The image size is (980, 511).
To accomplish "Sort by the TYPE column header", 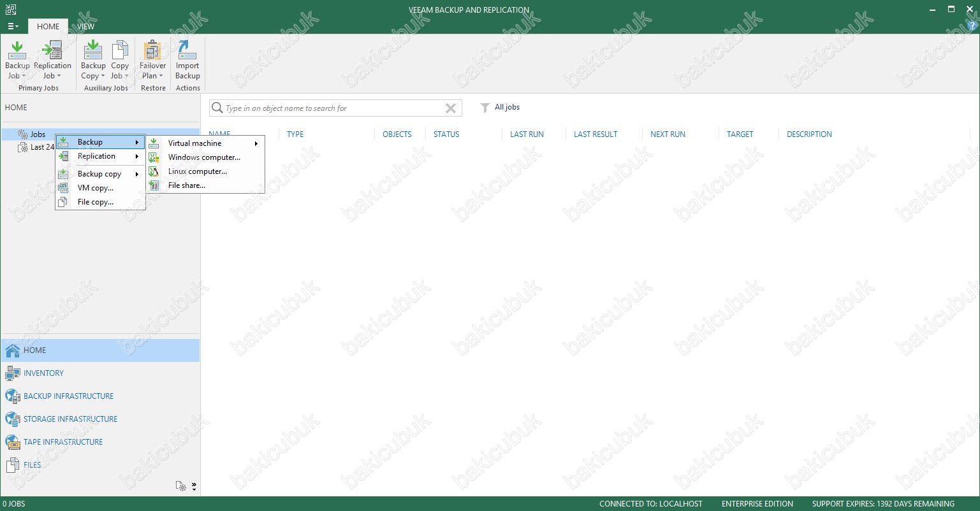I will tap(295, 134).
